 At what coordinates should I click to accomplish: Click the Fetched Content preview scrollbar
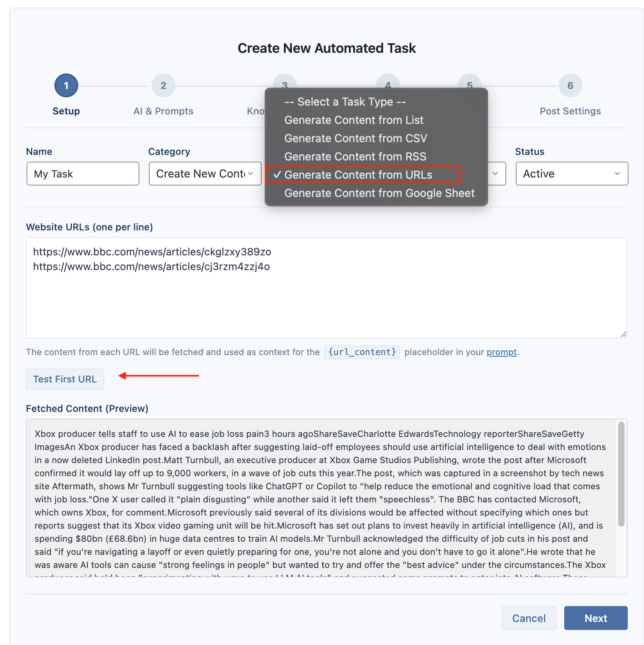(621, 474)
